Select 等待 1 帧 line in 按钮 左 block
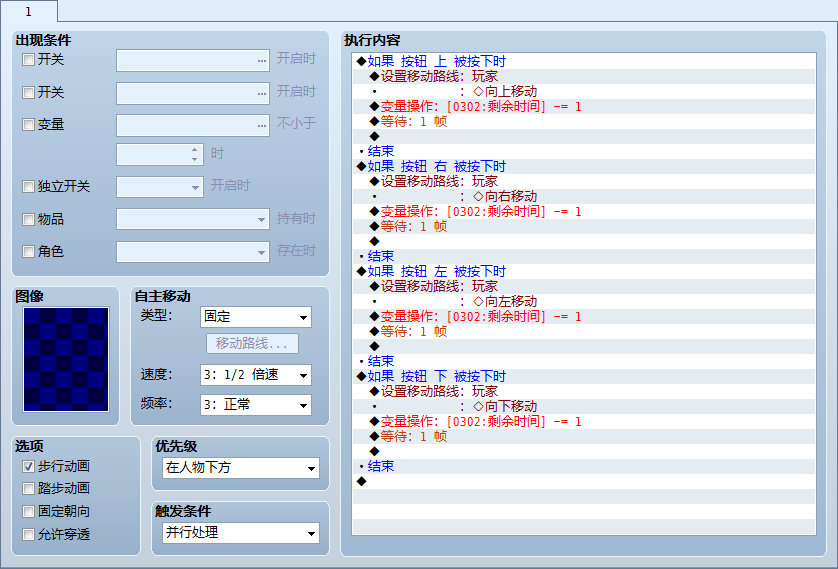This screenshot has width=838, height=569. (584, 331)
